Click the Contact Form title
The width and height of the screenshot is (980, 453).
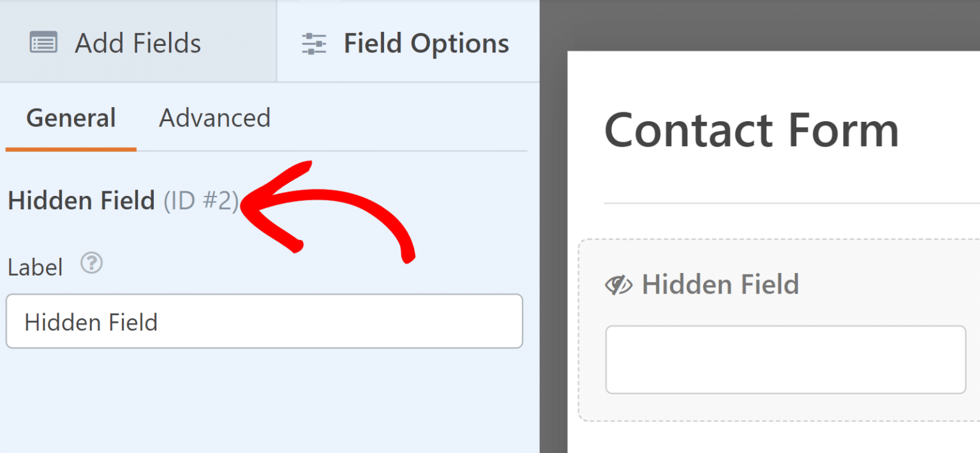pos(752,130)
